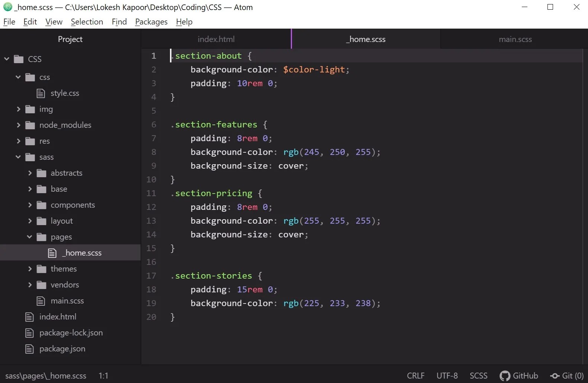Click the vendors folder icon
The image size is (588, 383).
tap(42, 285)
